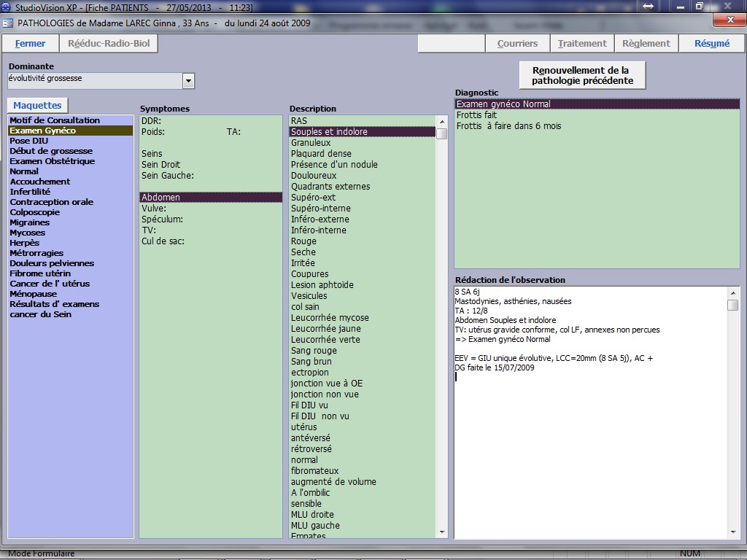
Task: Choose Douloureux in Description list
Action: coord(314,176)
